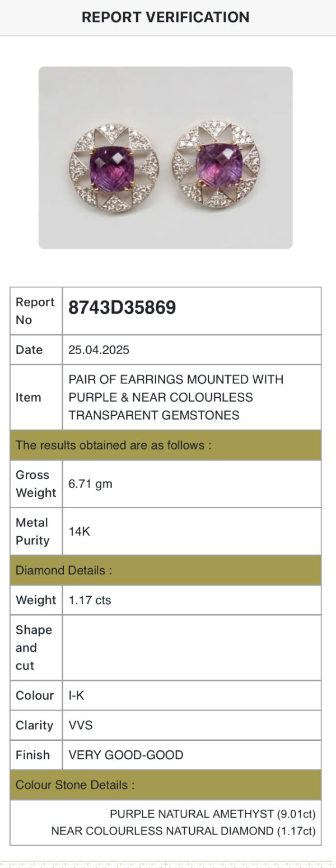Click the Colour value I-K
The width and height of the screenshot is (336, 868).
(77, 695)
